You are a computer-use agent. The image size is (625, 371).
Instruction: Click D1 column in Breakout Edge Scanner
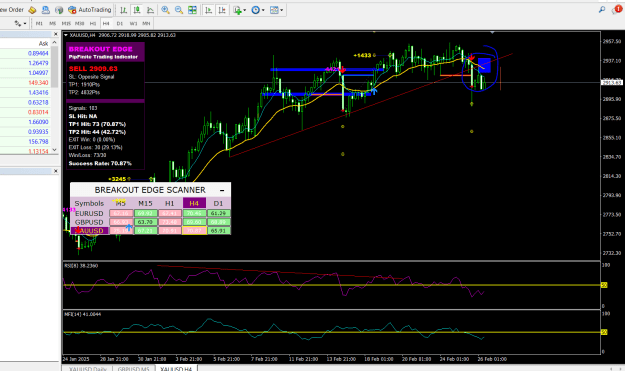click(x=218, y=203)
